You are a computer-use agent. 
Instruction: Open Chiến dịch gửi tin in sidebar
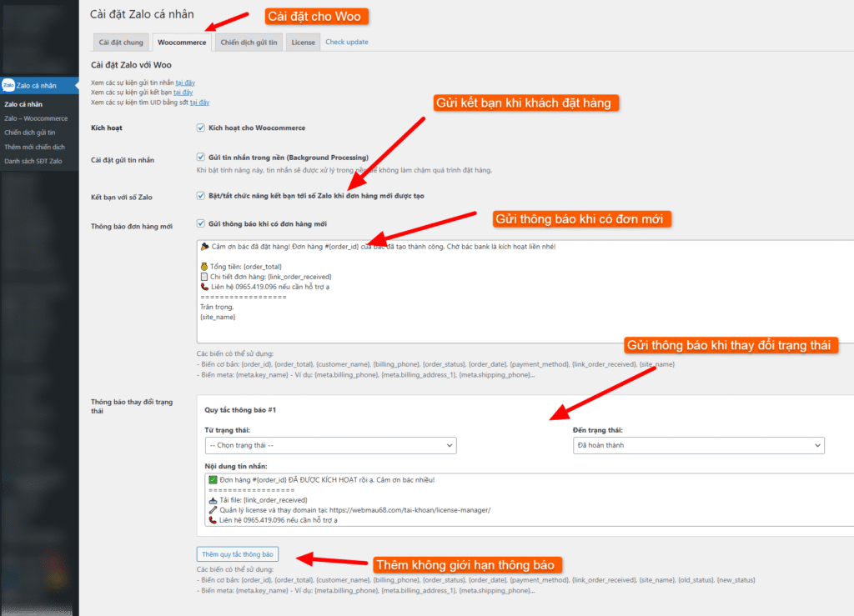(30, 133)
